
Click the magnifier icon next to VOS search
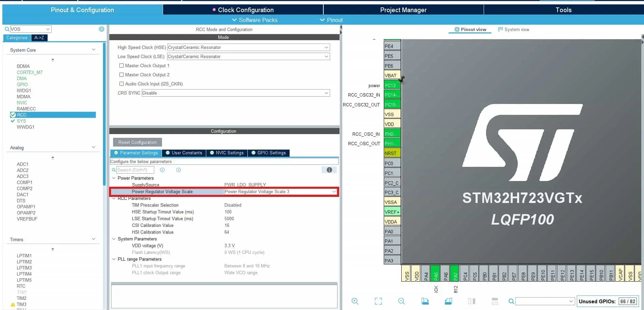(7, 29)
